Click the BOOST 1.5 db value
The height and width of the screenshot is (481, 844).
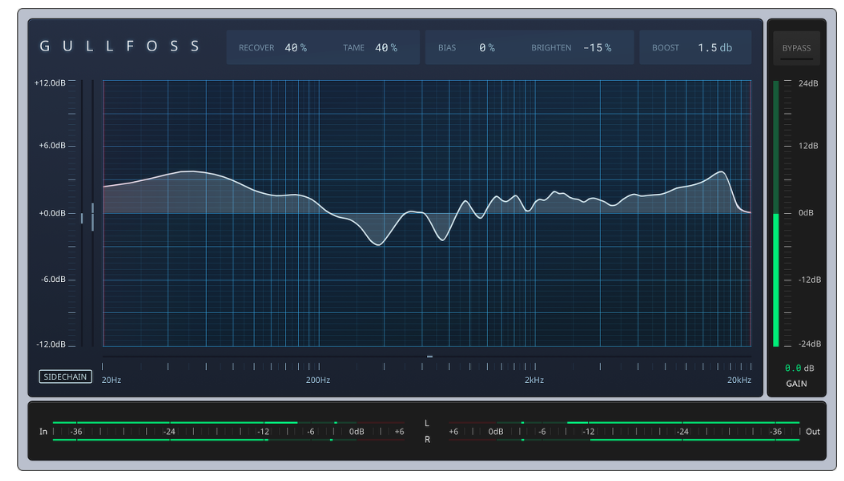coord(715,48)
